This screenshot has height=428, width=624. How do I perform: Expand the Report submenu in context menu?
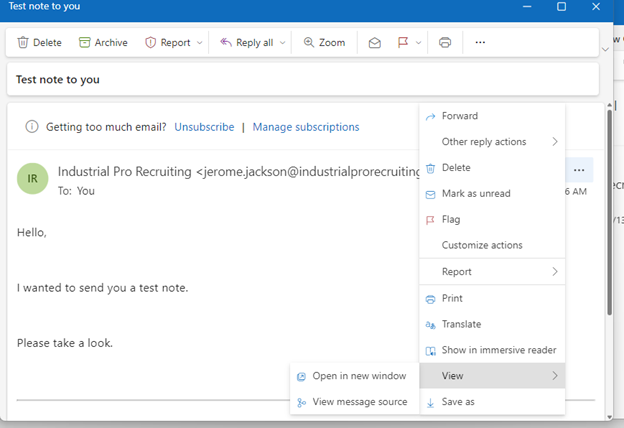(x=492, y=272)
